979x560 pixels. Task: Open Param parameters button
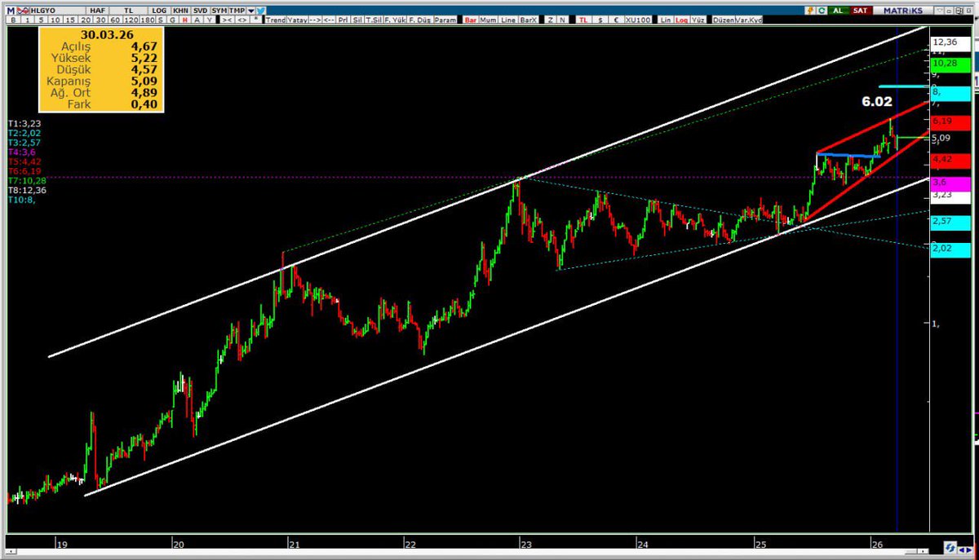tap(445, 20)
